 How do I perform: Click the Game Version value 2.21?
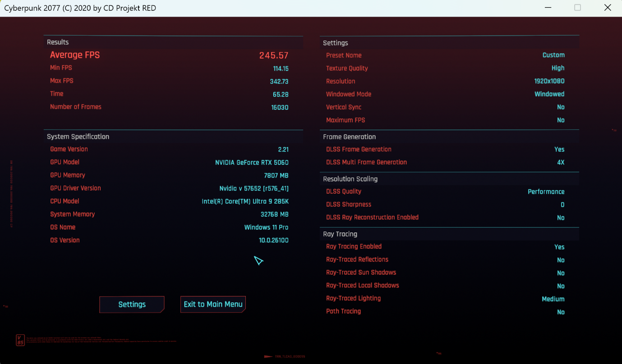[x=283, y=150]
